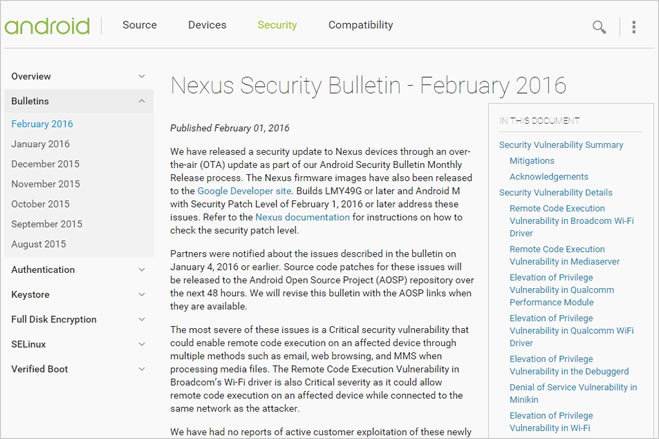
Task: Click the 'IN THIS DOCUMENT' heading
Action: (x=539, y=121)
